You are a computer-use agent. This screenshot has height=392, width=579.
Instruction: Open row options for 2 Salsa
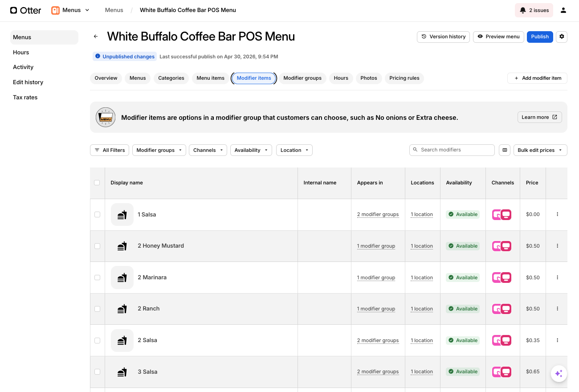[x=557, y=340]
